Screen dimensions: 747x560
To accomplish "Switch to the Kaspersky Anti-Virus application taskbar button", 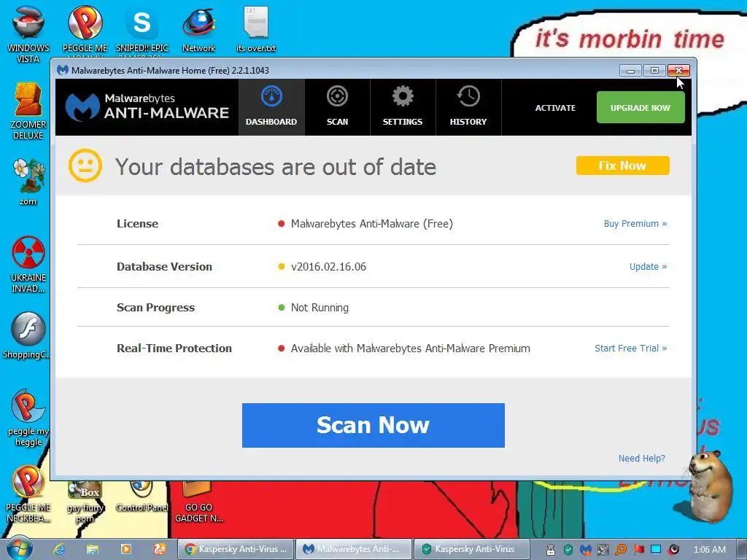I will (x=472, y=549).
